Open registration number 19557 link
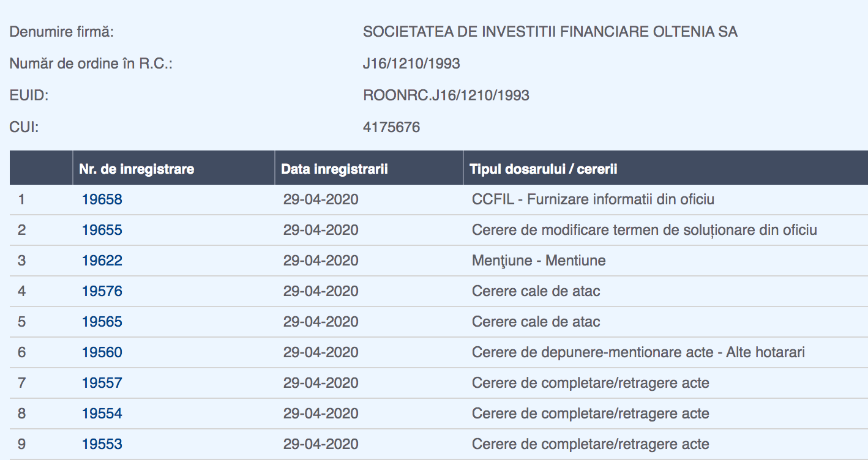 [x=102, y=383]
